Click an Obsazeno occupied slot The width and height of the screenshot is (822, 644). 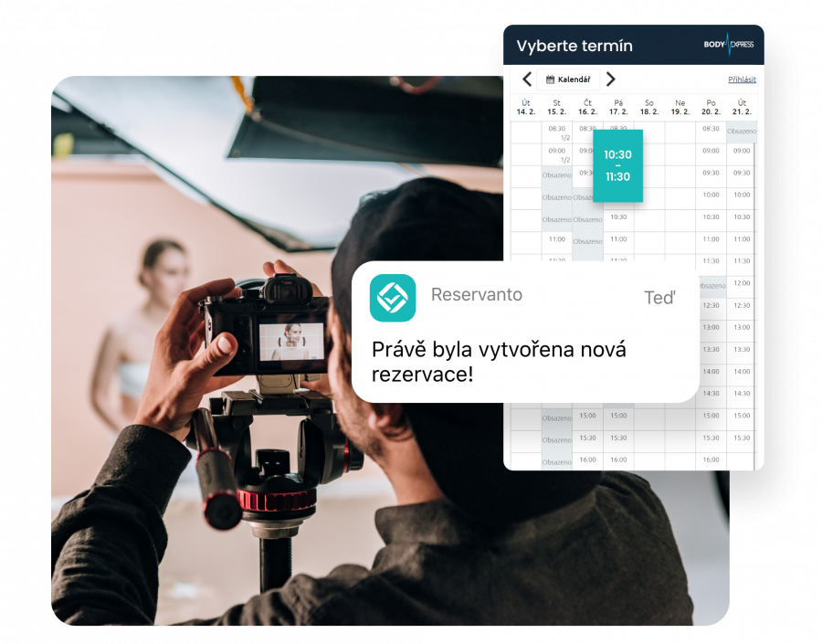point(557,174)
